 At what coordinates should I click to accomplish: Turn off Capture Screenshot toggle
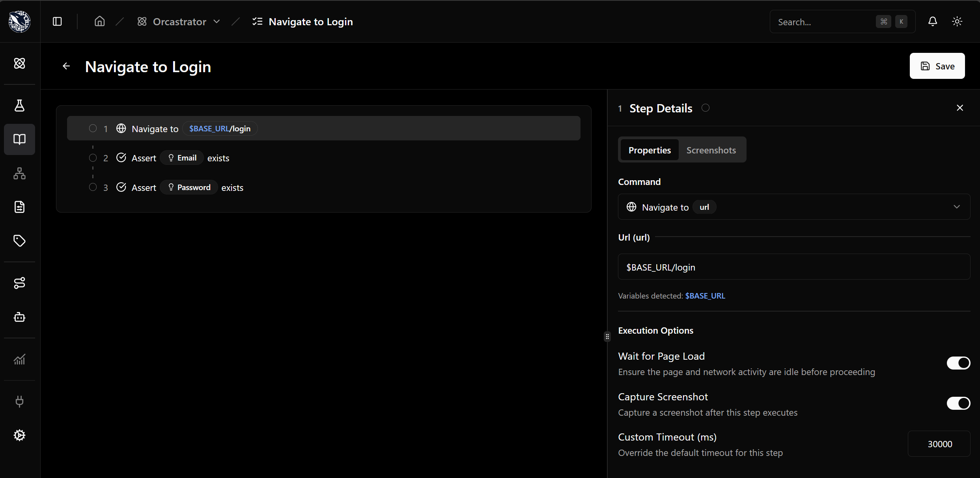(x=958, y=403)
